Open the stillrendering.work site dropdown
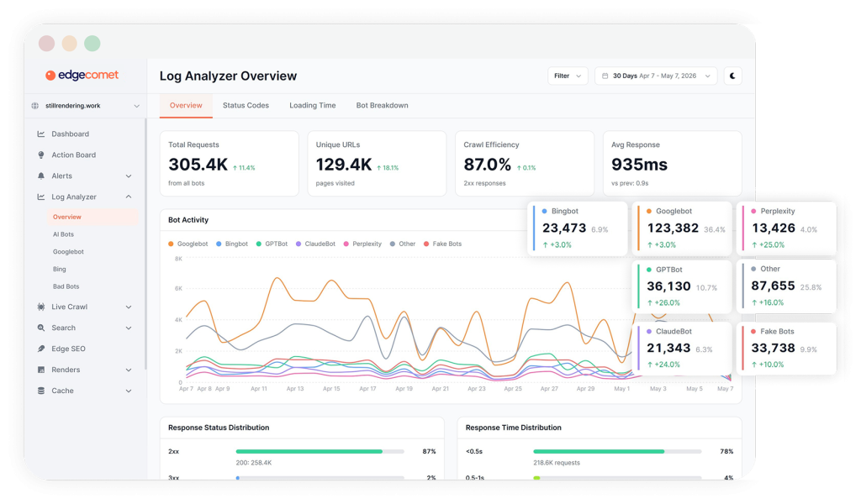Image resolution: width=861 pixels, height=504 pixels. 85,106
